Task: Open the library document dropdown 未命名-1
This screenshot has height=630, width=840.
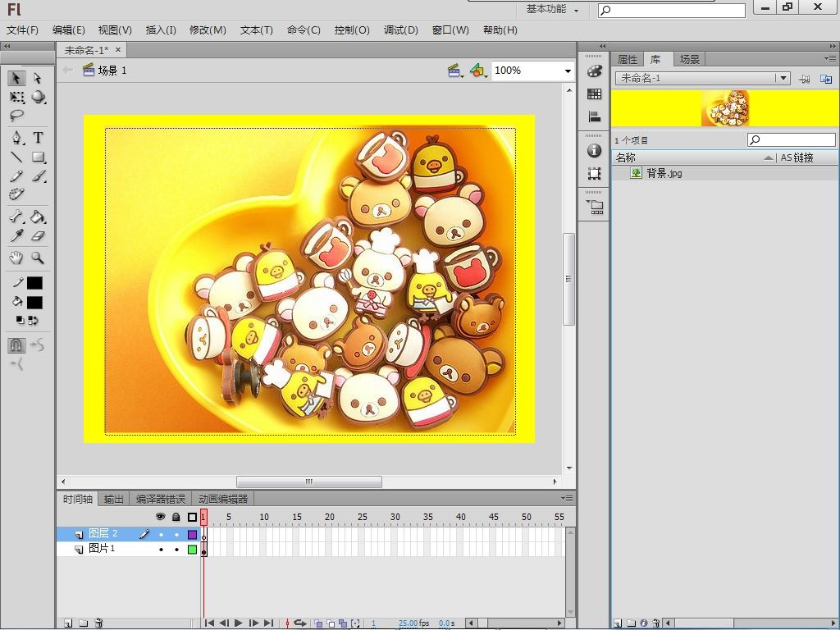Action: [783, 78]
